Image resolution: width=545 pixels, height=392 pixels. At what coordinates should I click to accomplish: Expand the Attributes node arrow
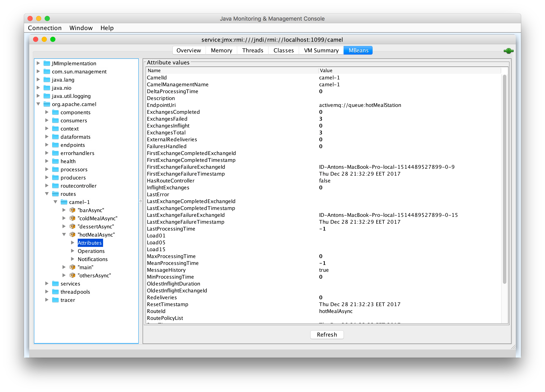click(73, 243)
